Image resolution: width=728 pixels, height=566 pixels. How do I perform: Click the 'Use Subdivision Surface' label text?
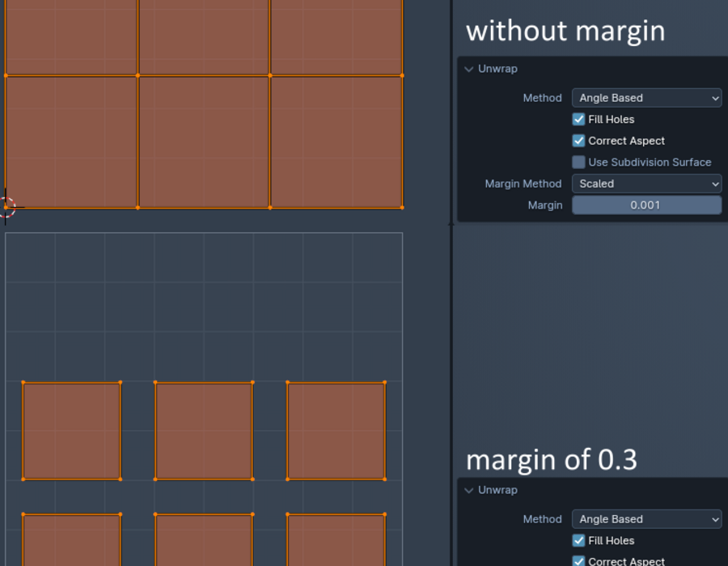(650, 163)
